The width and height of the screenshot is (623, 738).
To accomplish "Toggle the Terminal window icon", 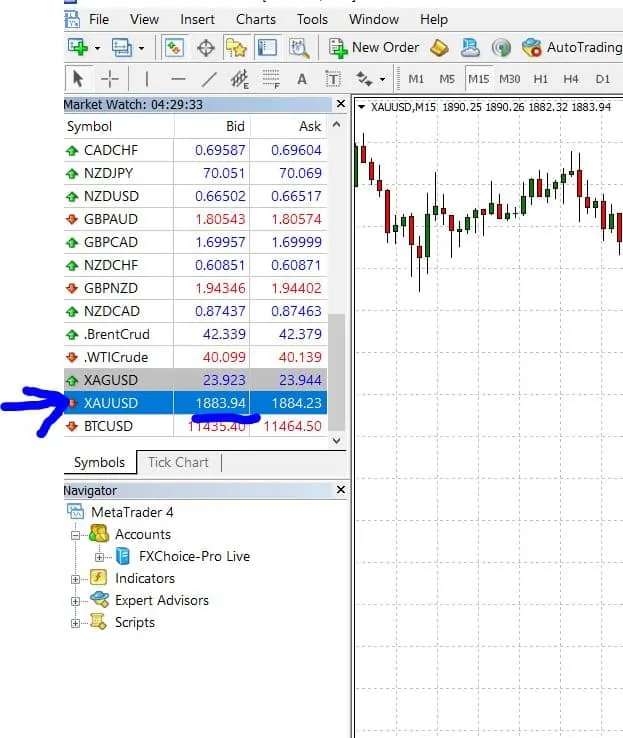I will pos(267,48).
